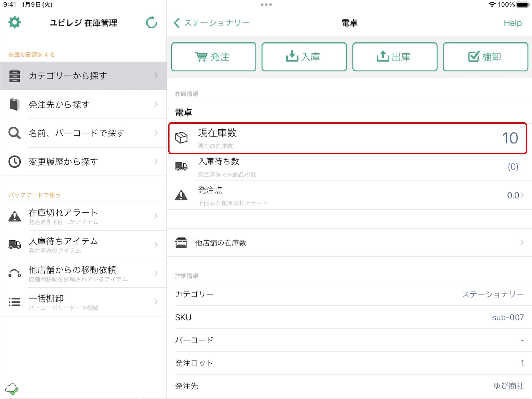Select the 入庫待ち数 value (0)
Image resolution: width=532 pixels, height=399 pixels.
click(513, 167)
